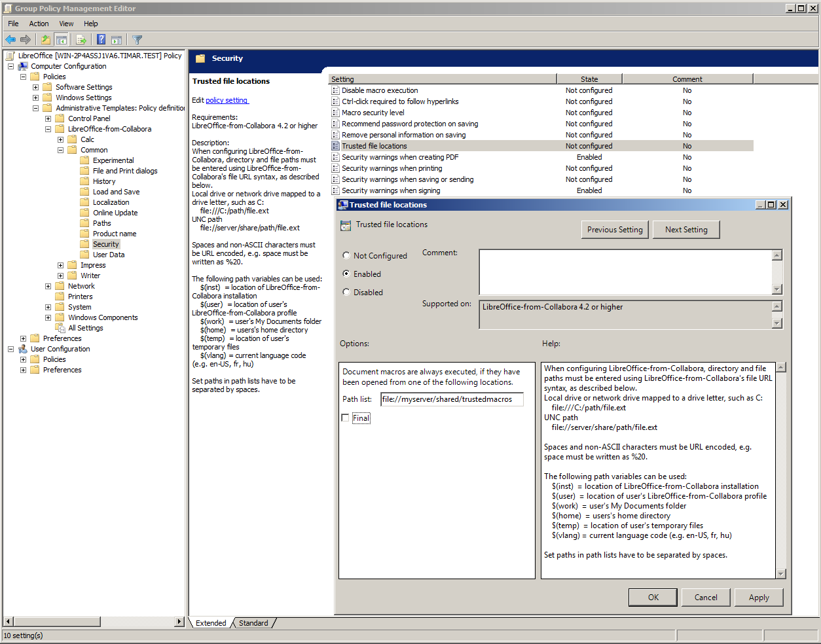Toggle the Show/Hide Console Tree icon
The height and width of the screenshot is (644, 821).
(x=61, y=40)
